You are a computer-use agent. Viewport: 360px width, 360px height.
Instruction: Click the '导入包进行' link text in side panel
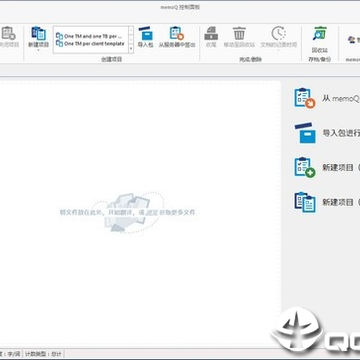(x=341, y=133)
